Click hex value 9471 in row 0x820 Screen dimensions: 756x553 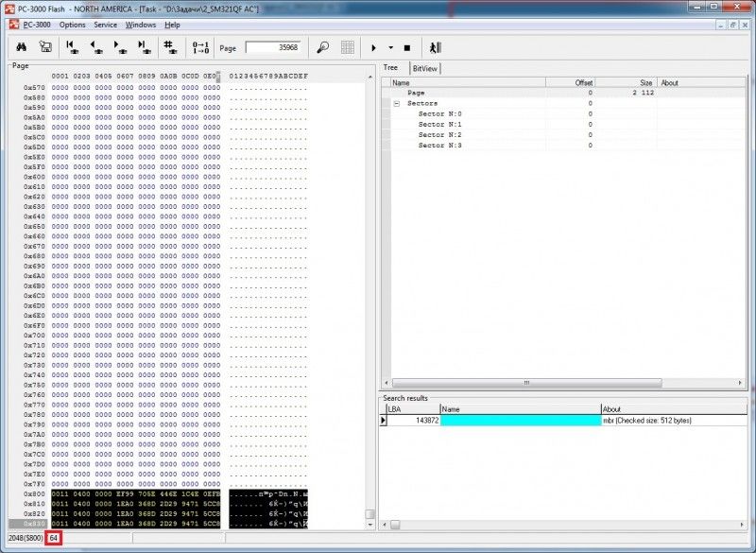click(190, 514)
